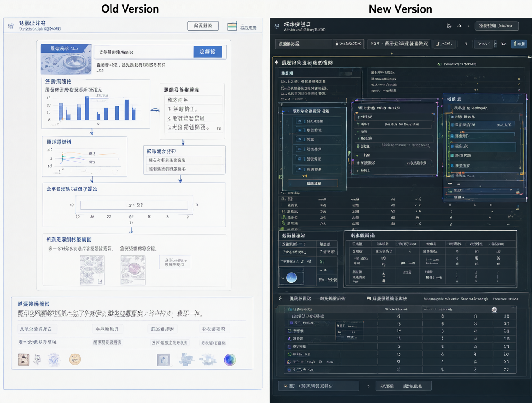Expand the down chevron under the right node panel
This screenshot has height=403, width=532.
tap(450, 184)
